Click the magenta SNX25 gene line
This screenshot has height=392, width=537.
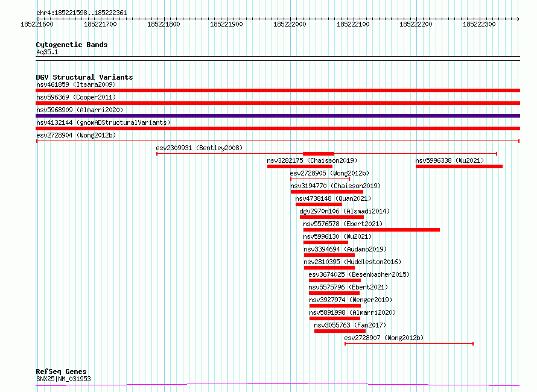point(278,384)
